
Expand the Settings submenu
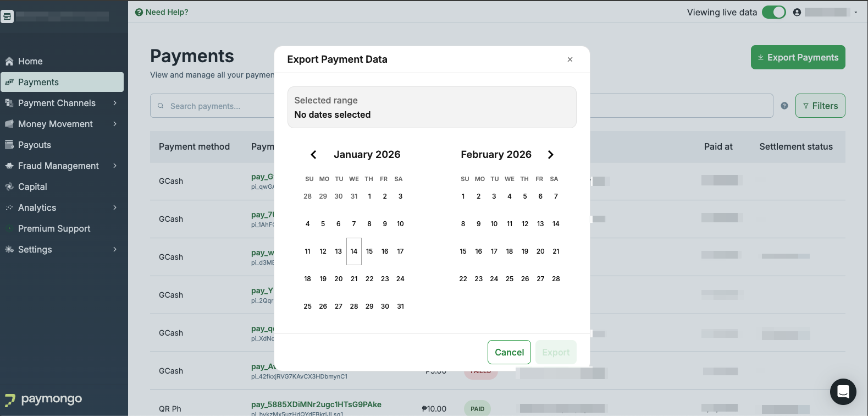(x=115, y=249)
